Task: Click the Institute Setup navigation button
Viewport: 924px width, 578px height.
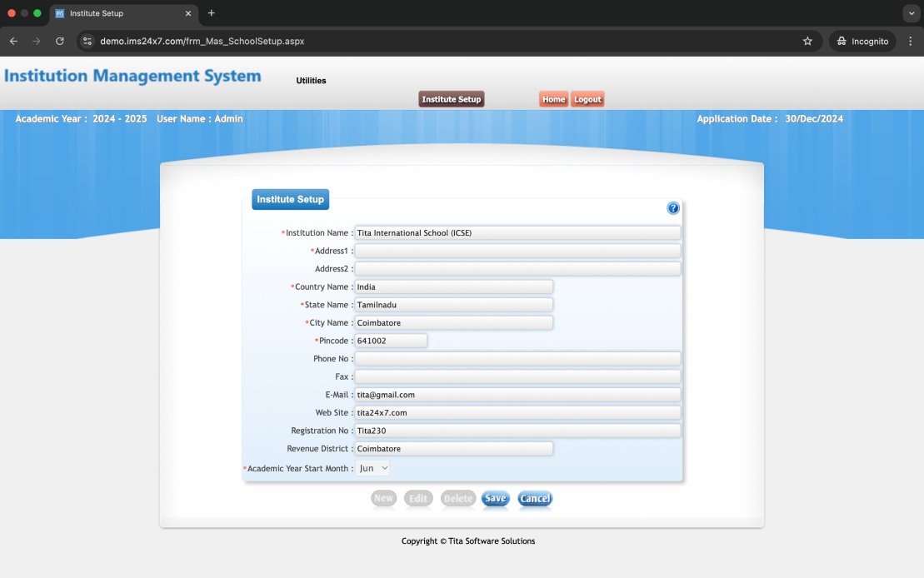Action: coord(451,99)
